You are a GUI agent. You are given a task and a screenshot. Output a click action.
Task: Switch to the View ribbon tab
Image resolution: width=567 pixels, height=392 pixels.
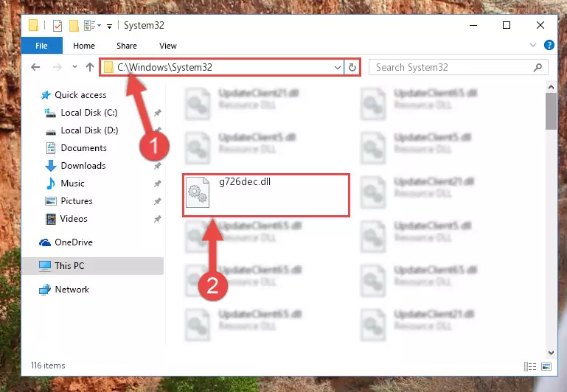tap(168, 46)
